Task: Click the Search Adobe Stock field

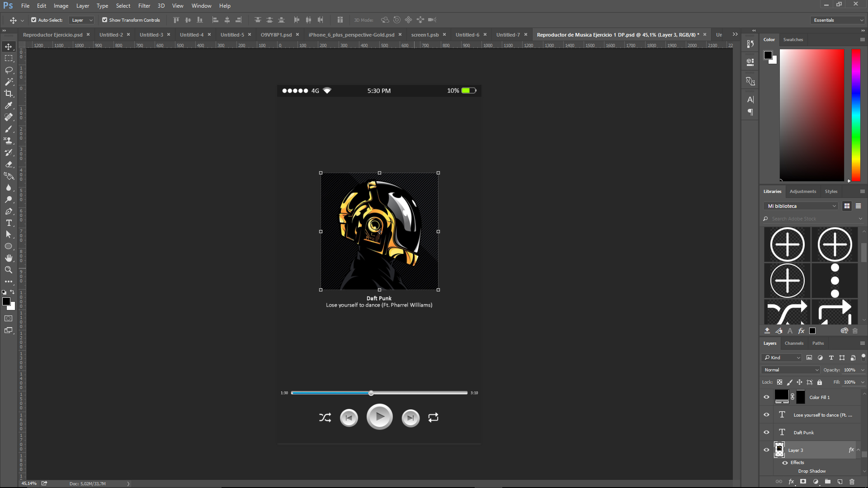Action: [813, 219]
